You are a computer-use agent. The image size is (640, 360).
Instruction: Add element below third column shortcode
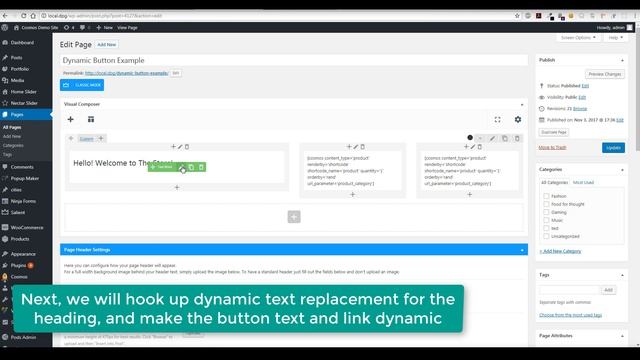click(469, 195)
